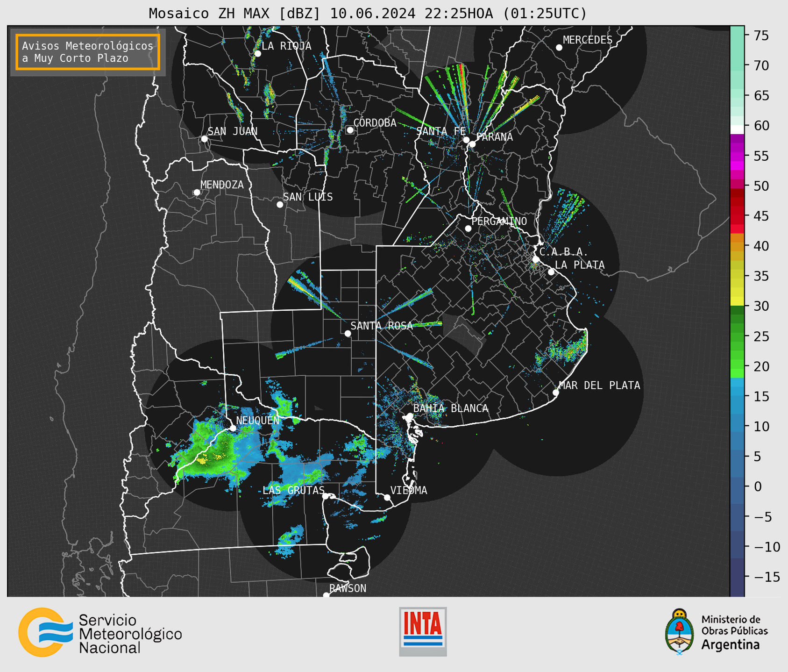This screenshot has height=672, width=788.
Task: Select the NEUQUÉN city marker
Action: pos(233,428)
